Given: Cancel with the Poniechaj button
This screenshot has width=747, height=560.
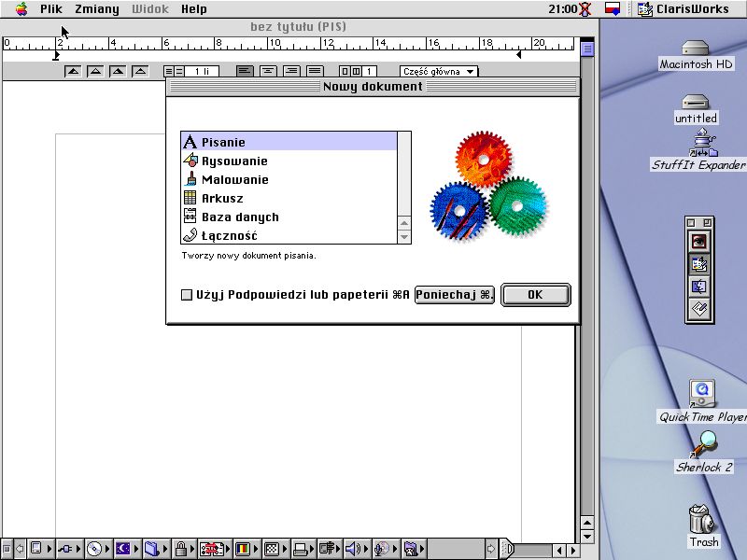Looking at the screenshot, I should tap(455, 295).
